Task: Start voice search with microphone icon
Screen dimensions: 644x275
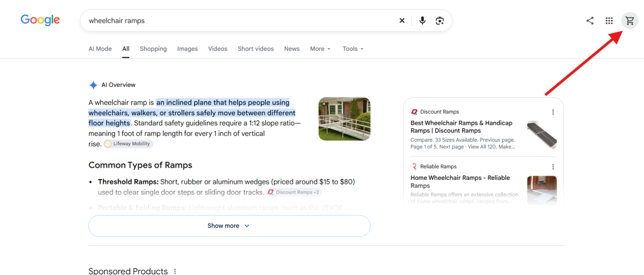Action: click(422, 21)
